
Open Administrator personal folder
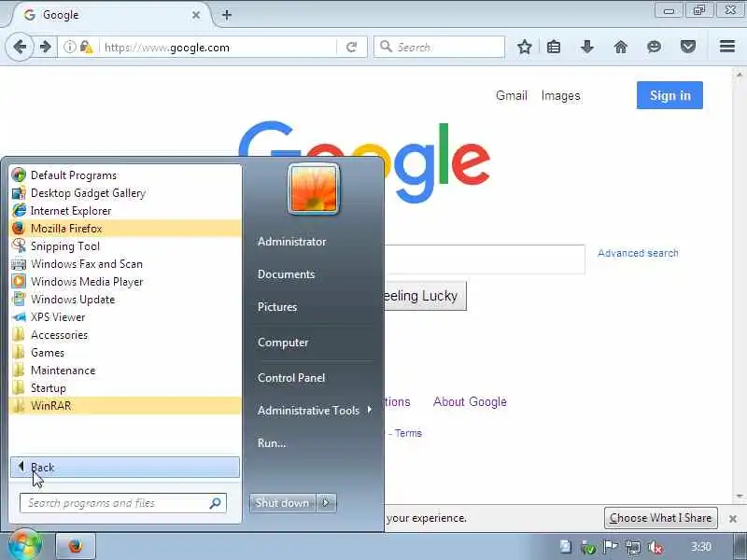[291, 242]
